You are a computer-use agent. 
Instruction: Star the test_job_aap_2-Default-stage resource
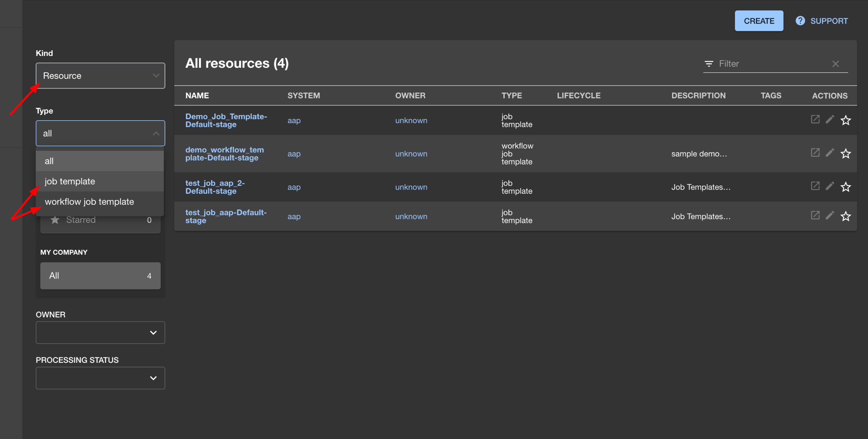[846, 187]
